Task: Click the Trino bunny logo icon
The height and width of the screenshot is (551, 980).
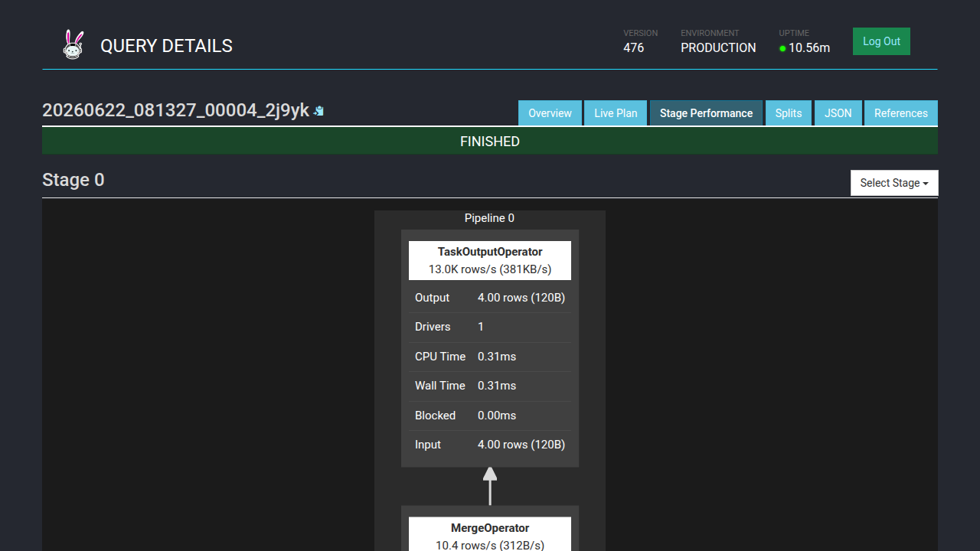Action: [x=73, y=44]
